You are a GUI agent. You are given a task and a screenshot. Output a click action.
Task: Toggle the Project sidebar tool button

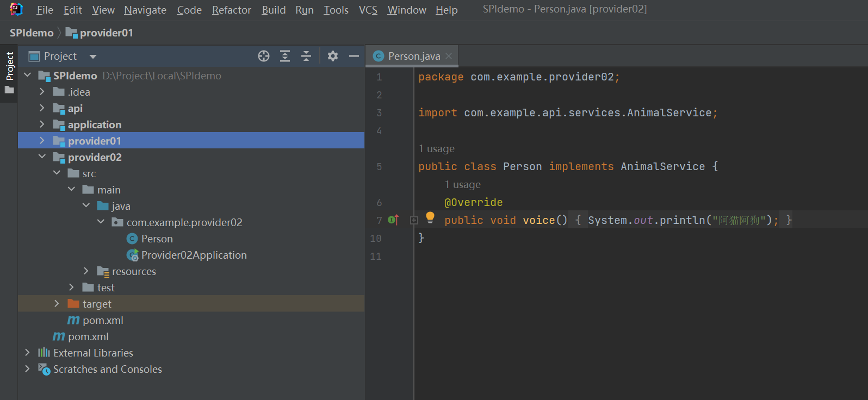pos(9,72)
